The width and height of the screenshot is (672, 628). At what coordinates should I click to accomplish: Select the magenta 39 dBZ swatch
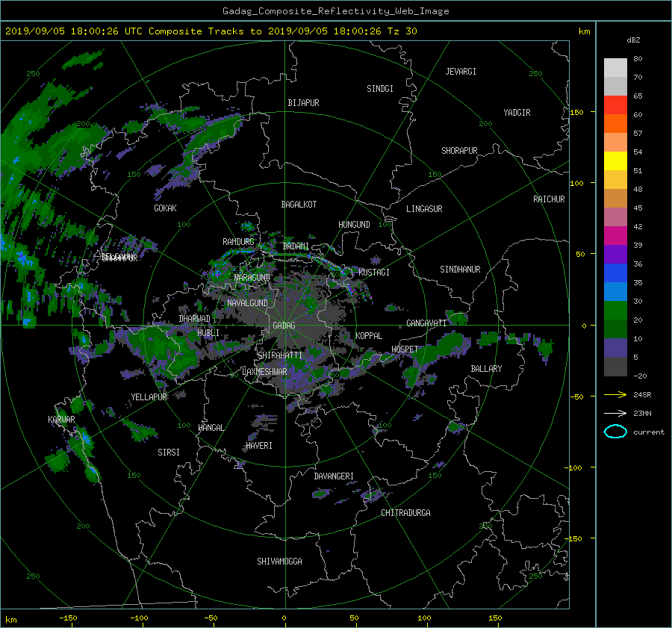[x=615, y=235]
